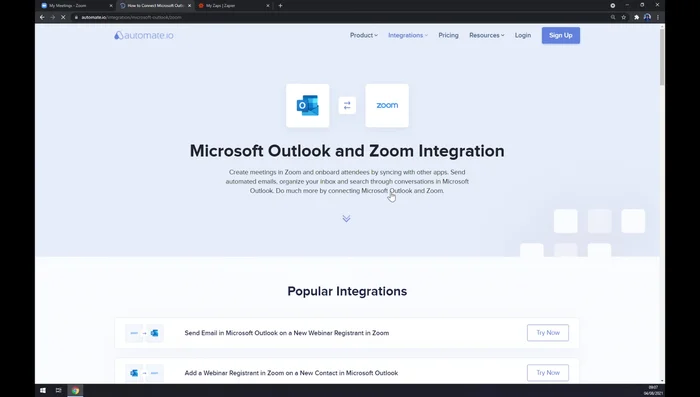Open the Pricing page

click(448, 35)
